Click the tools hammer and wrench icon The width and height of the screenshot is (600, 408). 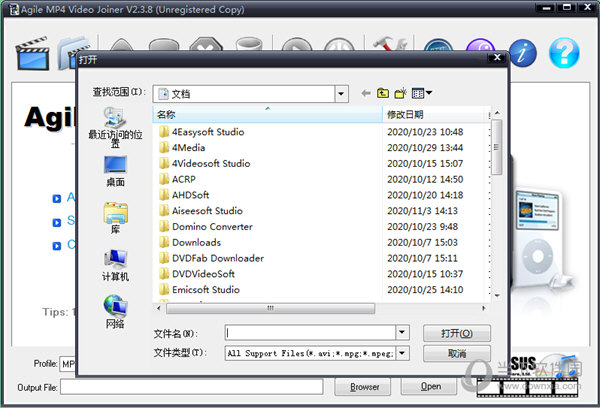[x=390, y=44]
